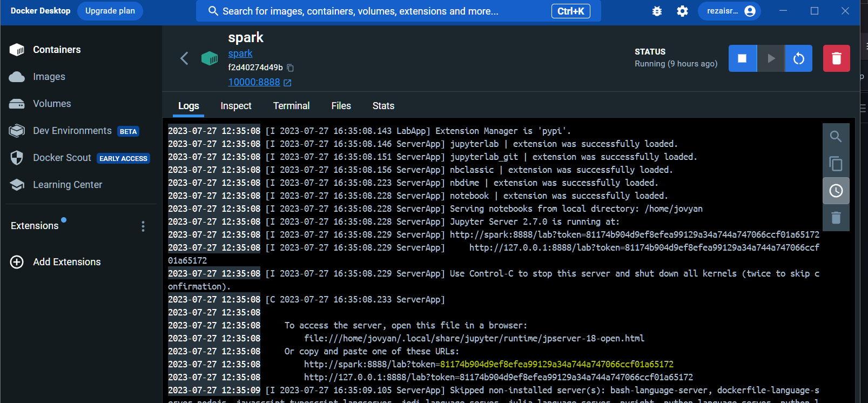Click the Running (9 hours ago) status text
This screenshot has height=403, width=868.
click(676, 64)
